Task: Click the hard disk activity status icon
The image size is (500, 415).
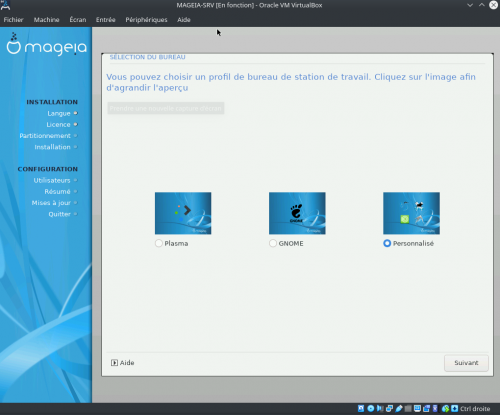Action: coord(361,409)
